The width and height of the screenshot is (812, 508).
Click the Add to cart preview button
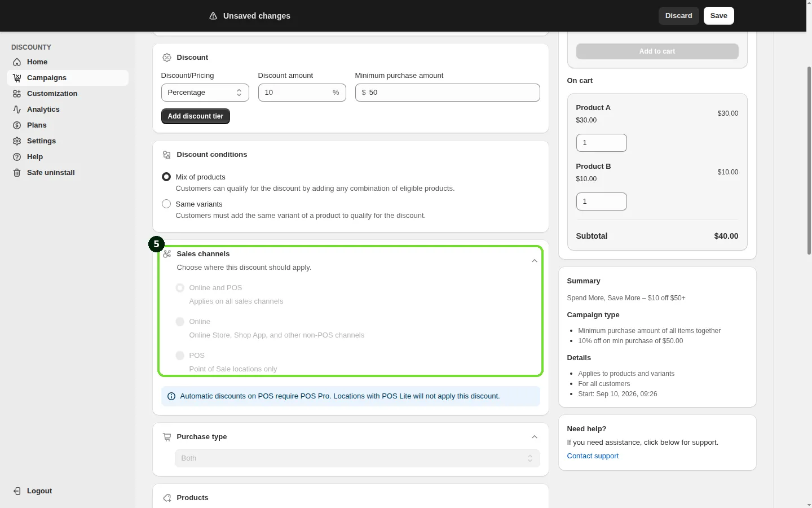pos(657,51)
